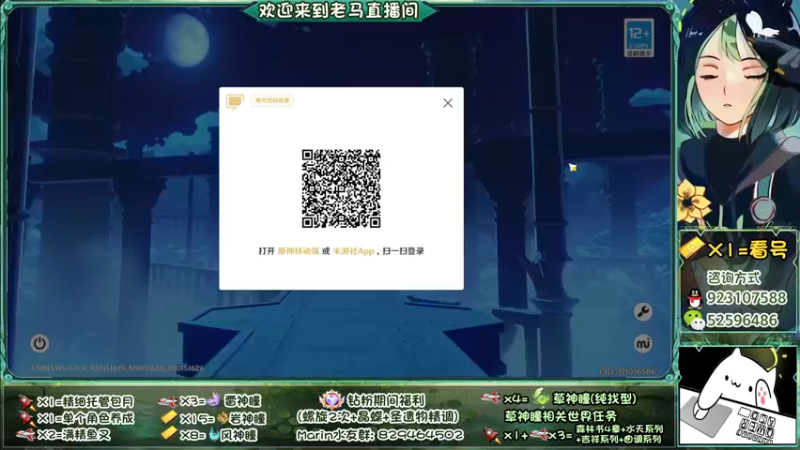Click the X3=雷神瞳 line
Viewport: 800px width, 450px height.
coord(210,401)
